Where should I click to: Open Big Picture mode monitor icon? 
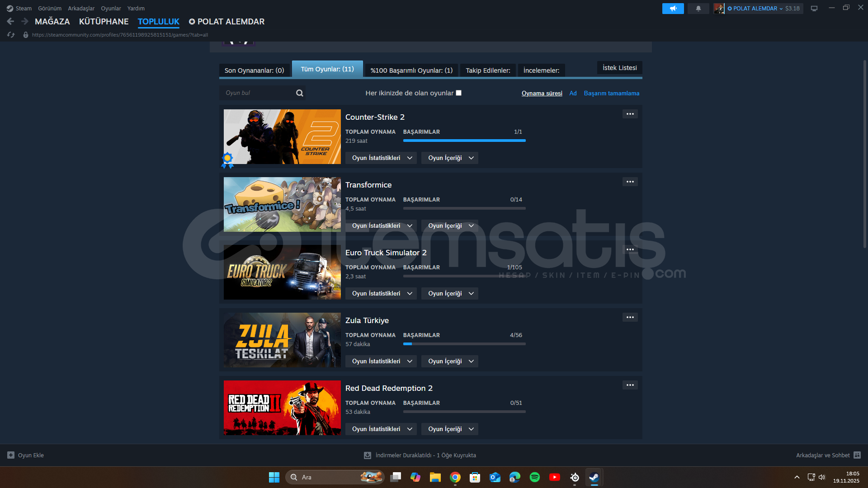point(814,9)
